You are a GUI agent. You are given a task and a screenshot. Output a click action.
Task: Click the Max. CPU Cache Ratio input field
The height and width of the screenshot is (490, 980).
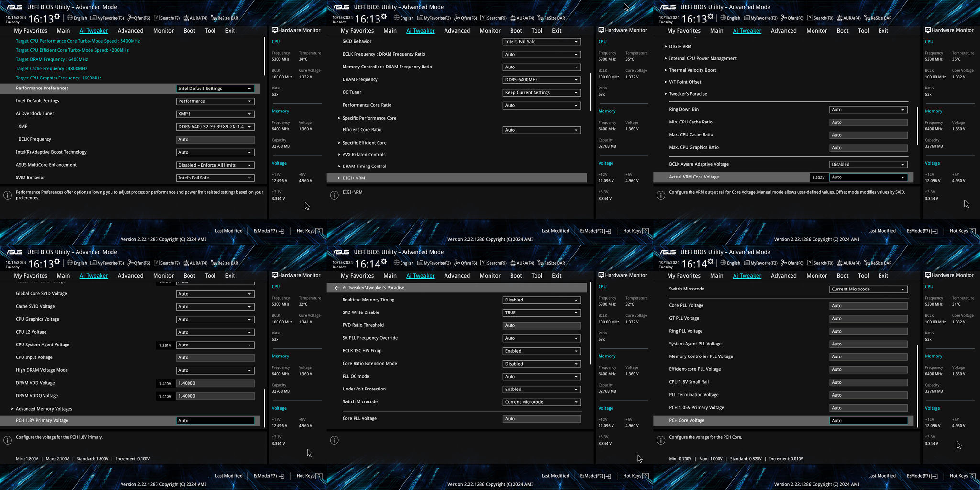click(x=869, y=135)
